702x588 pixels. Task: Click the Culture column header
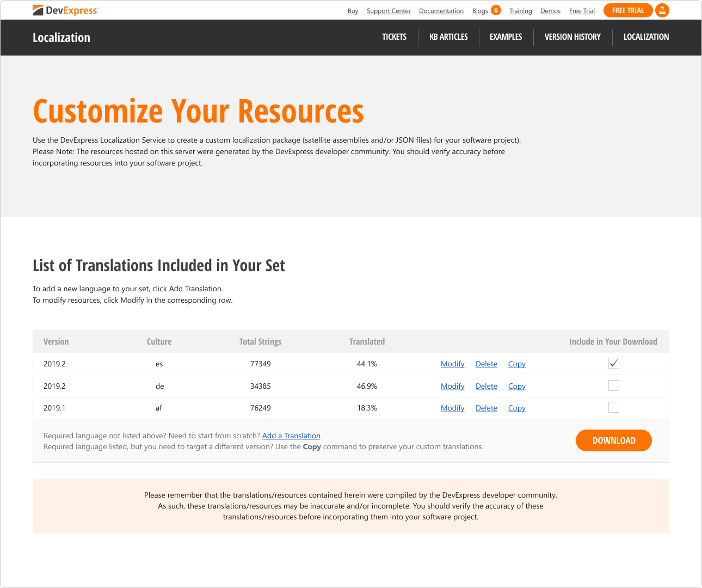(159, 342)
